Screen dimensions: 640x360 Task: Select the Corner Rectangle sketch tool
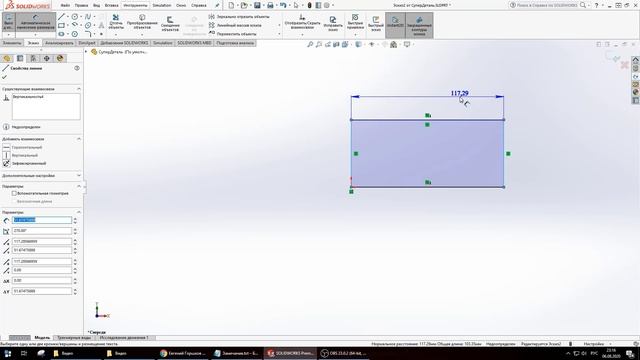[x=61, y=25]
